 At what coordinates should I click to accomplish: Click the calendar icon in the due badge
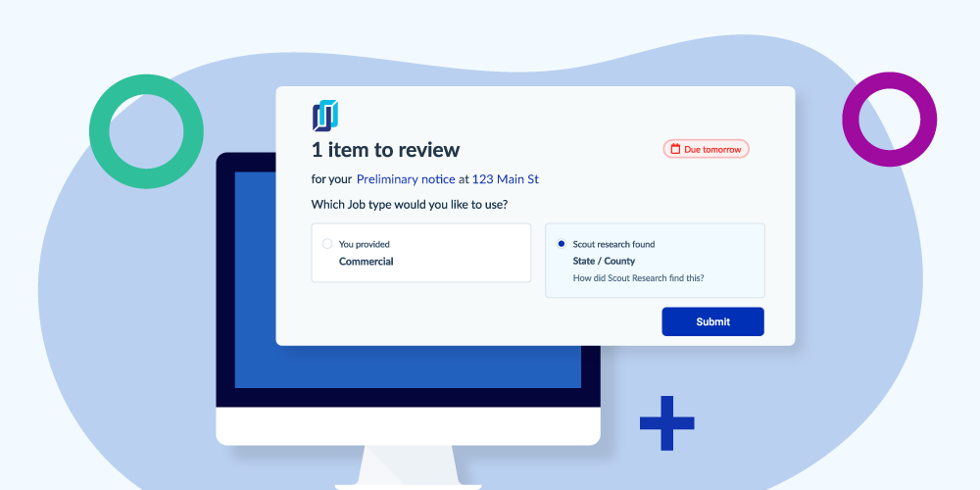[x=674, y=149]
